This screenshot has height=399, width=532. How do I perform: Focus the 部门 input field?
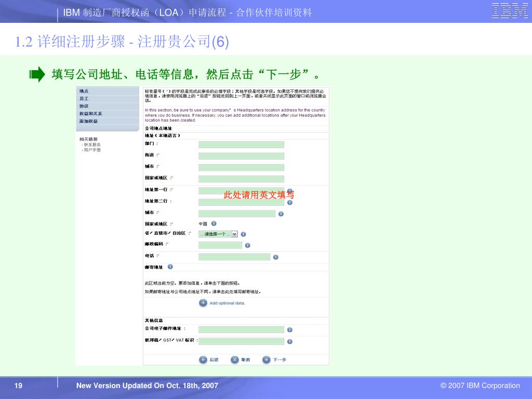241,145
